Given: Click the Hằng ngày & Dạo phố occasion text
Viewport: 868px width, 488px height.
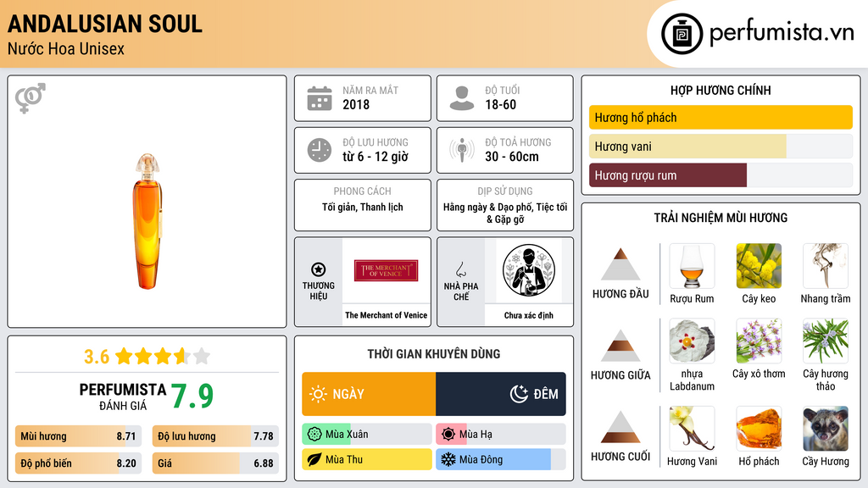Looking at the screenshot, I should point(505,213).
